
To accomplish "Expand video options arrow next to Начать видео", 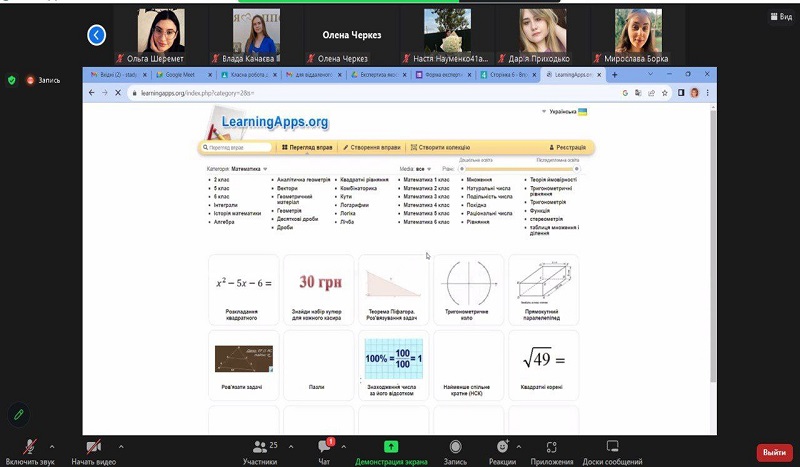I will point(121,447).
